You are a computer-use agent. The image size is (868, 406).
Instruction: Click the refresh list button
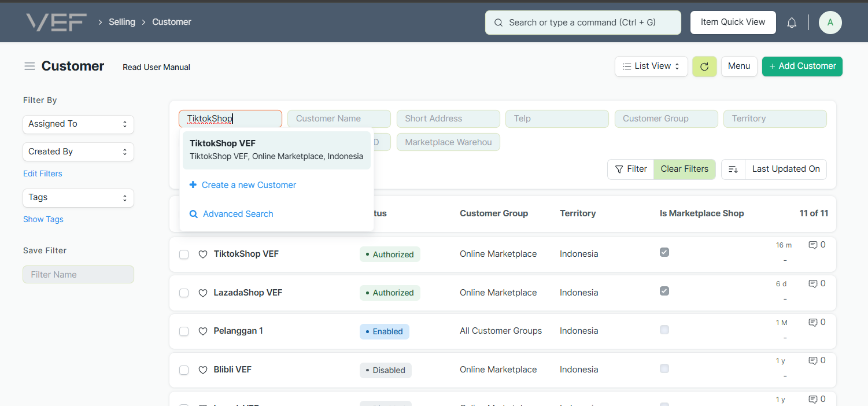(x=704, y=67)
